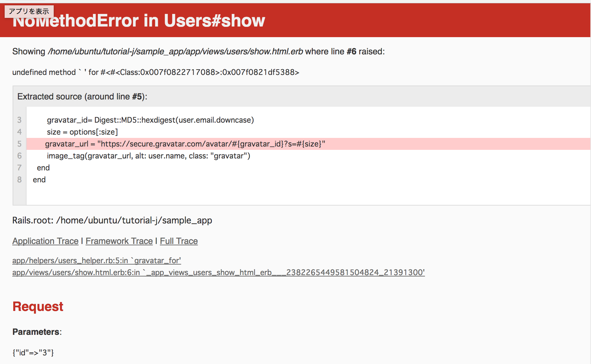Select the highlighted gravatar_url code line
The height and width of the screenshot is (364, 591).
coord(185,144)
